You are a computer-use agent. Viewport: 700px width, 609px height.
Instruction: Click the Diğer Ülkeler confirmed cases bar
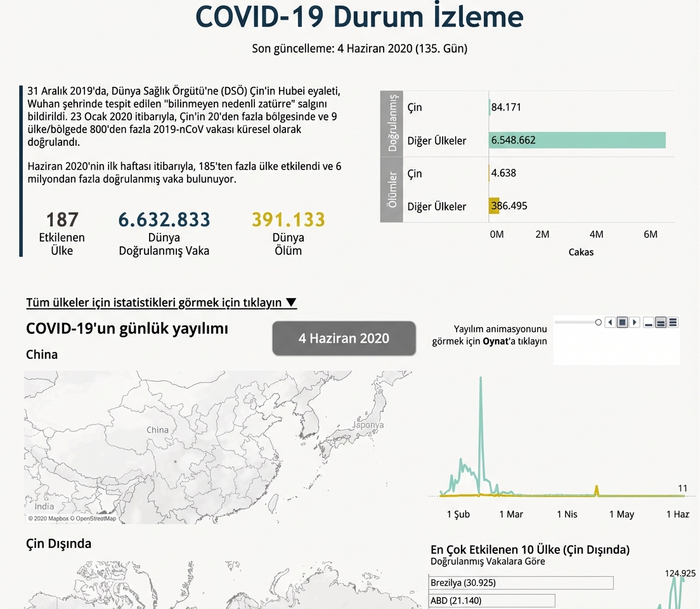tap(577, 140)
